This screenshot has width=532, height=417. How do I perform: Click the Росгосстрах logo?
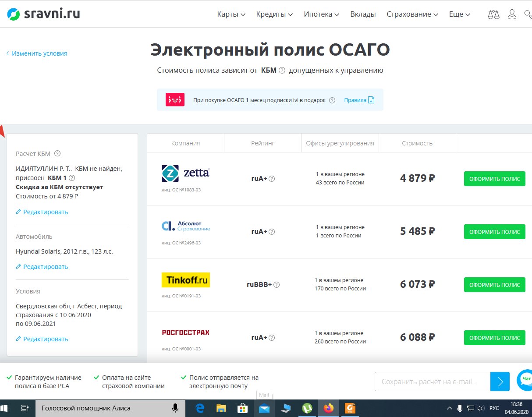185,332
